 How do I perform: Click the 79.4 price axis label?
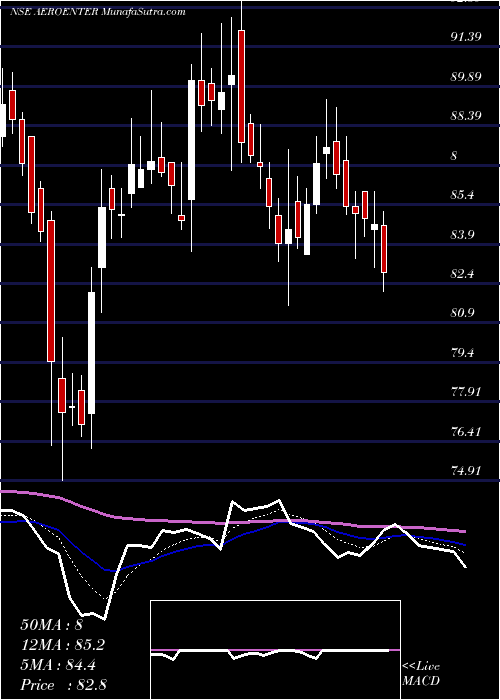(462, 353)
